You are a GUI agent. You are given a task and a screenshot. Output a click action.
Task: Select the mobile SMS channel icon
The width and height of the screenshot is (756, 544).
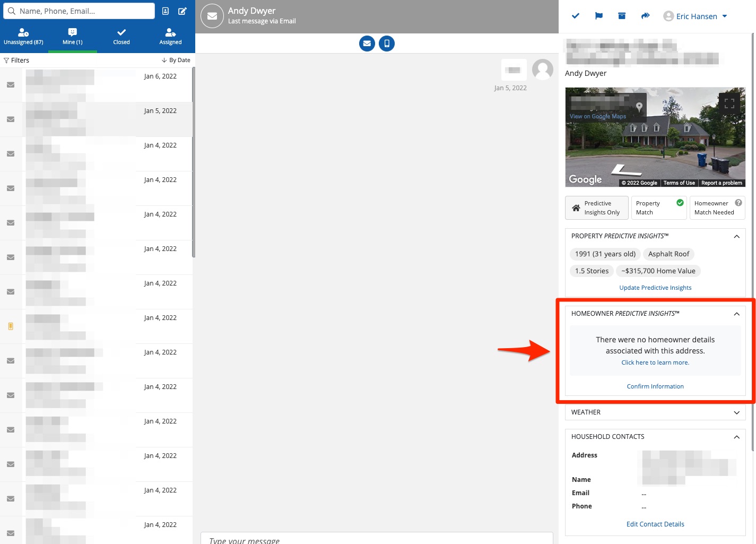click(387, 44)
